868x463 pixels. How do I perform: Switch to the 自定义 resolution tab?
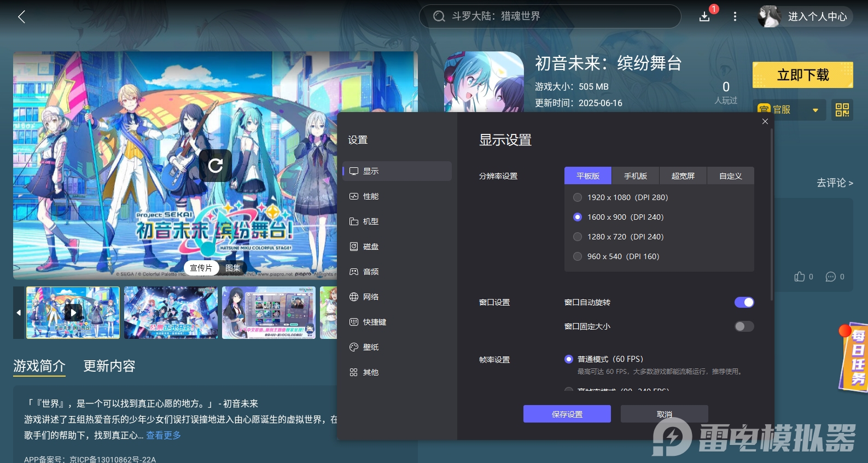pyautogui.click(x=731, y=176)
